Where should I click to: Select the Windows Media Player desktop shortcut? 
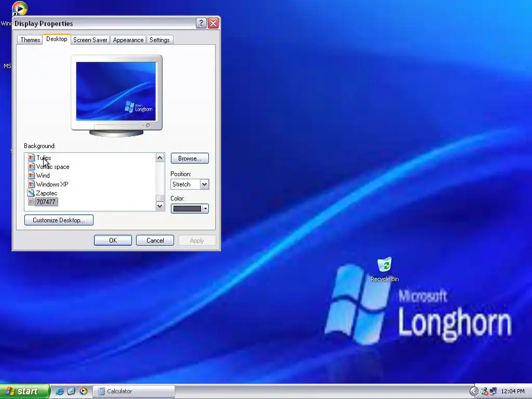(x=19, y=9)
